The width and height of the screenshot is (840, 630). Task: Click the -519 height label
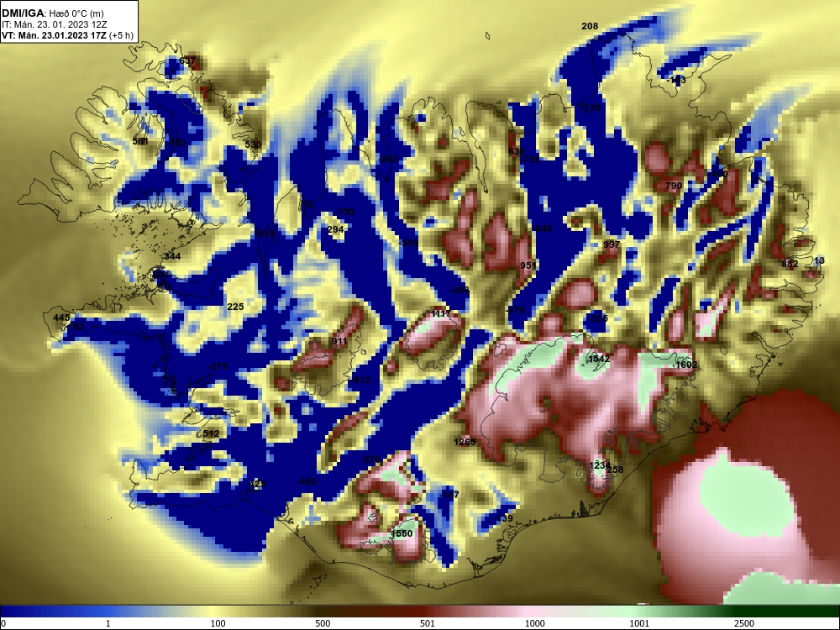click(265, 234)
